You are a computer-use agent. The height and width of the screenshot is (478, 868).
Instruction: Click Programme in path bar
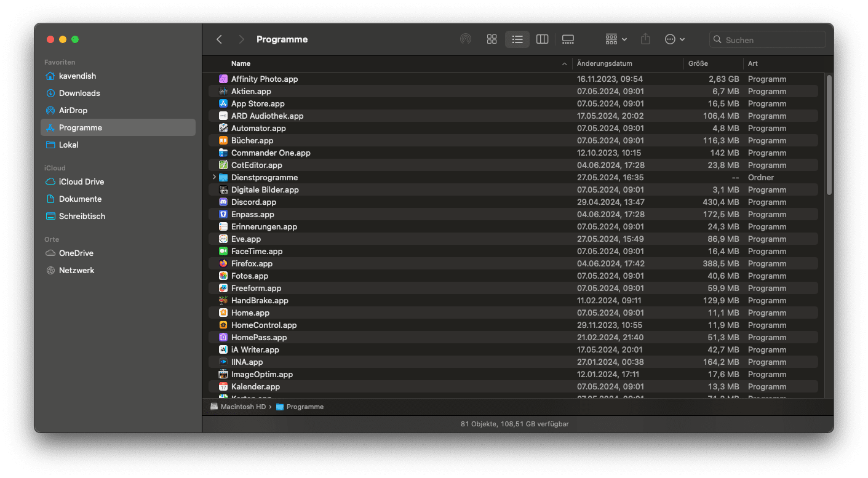click(300, 407)
